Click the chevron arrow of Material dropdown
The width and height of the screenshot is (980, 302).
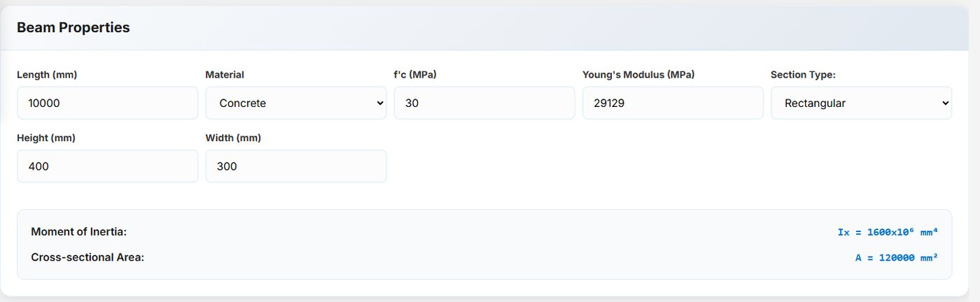click(x=380, y=103)
